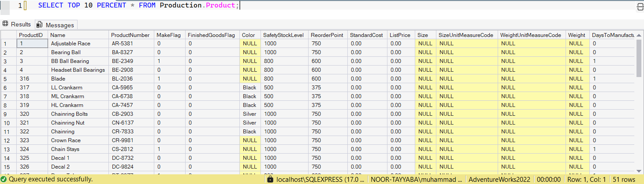This screenshot has width=644, height=184.
Task: Select the Bearing Ball name cell
Action: pos(78,52)
